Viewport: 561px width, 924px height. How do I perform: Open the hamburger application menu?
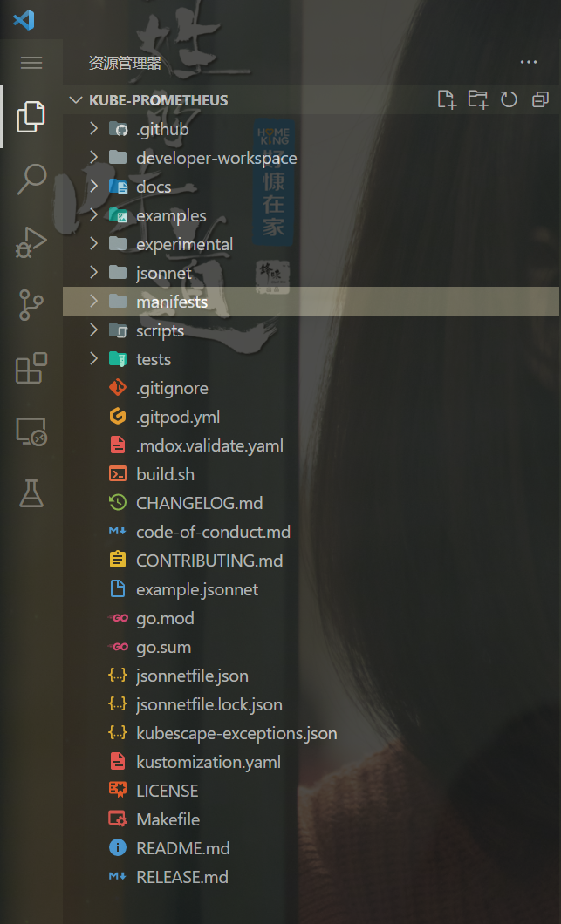point(31,63)
